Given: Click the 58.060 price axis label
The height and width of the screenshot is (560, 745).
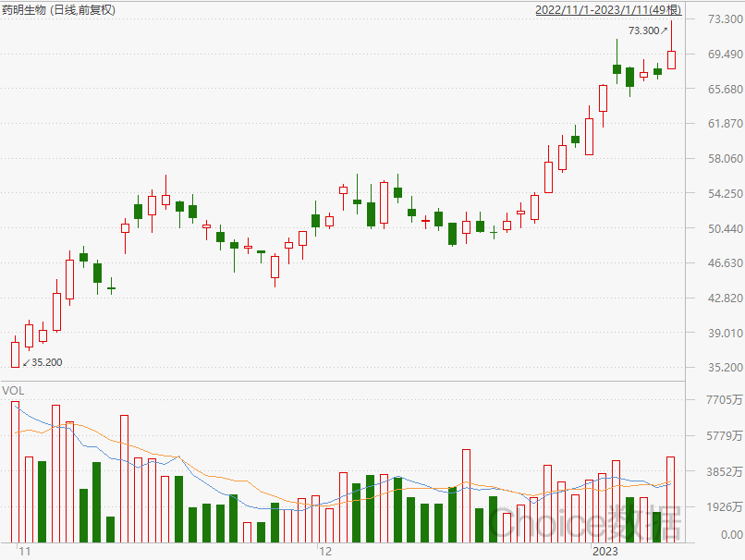Looking at the screenshot, I should (725, 159).
